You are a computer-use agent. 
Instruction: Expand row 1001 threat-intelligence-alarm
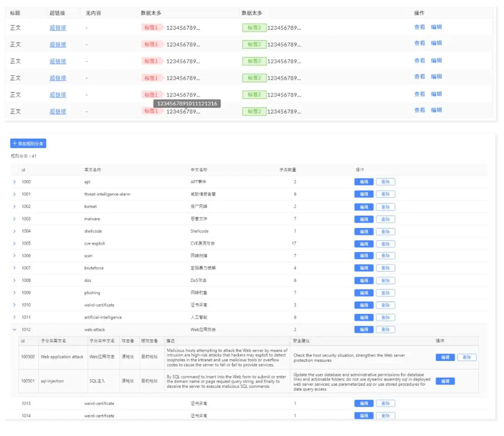point(14,194)
